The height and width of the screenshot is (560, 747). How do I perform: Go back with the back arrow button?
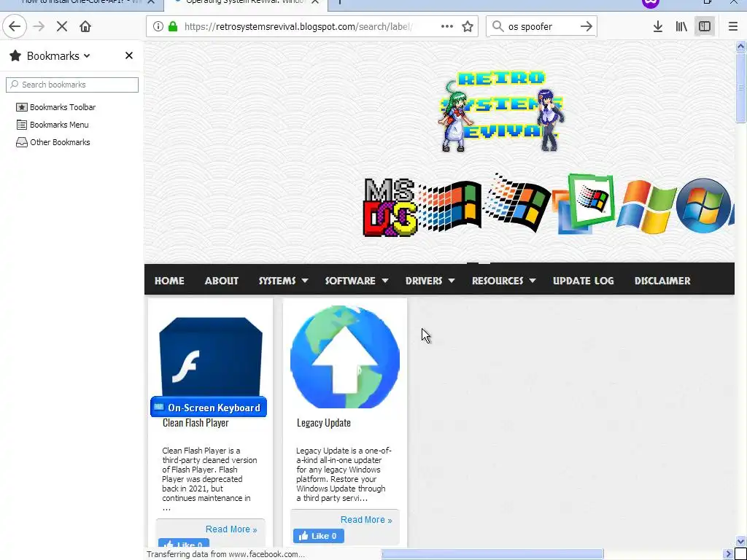pyautogui.click(x=15, y=26)
